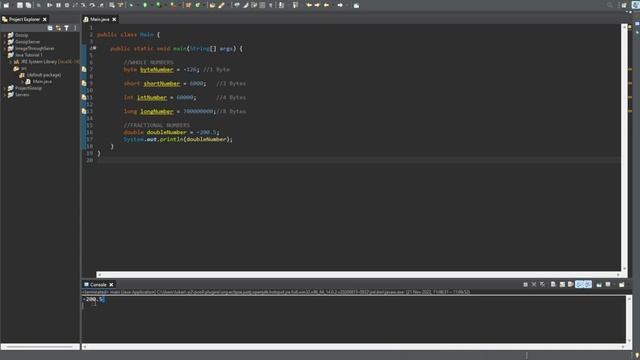Click Remove Launch in the Console toolbar
Screen dimensions: 640x360
tap(534, 284)
